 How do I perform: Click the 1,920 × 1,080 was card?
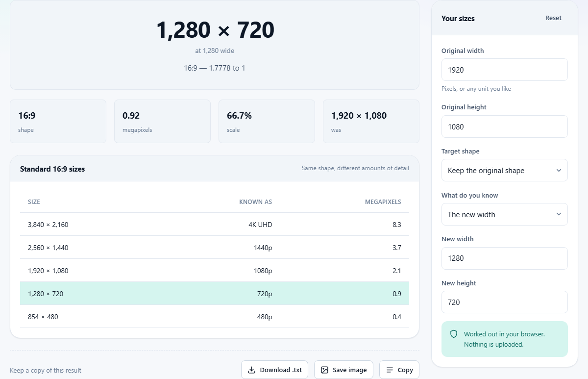(371, 122)
